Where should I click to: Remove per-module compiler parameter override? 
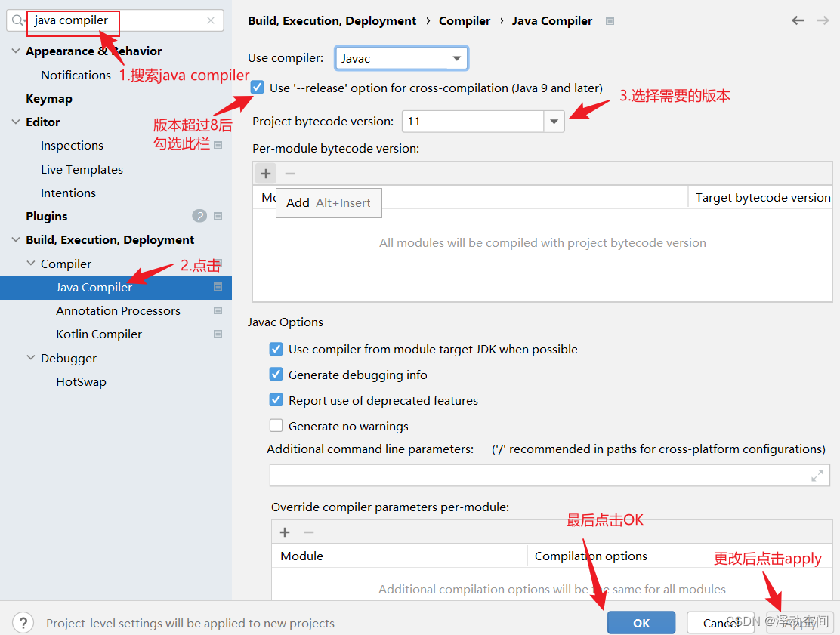coord(308,532)
